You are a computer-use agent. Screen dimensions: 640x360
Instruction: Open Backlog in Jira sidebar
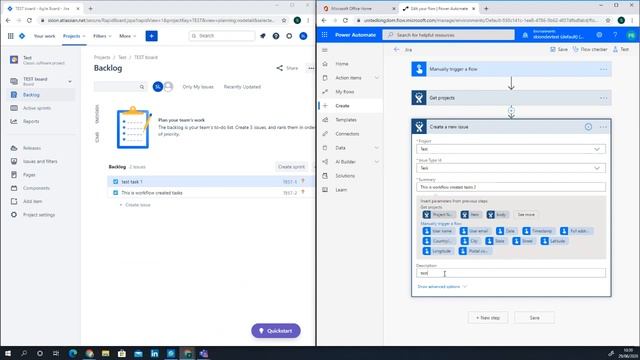coord(41,95)
